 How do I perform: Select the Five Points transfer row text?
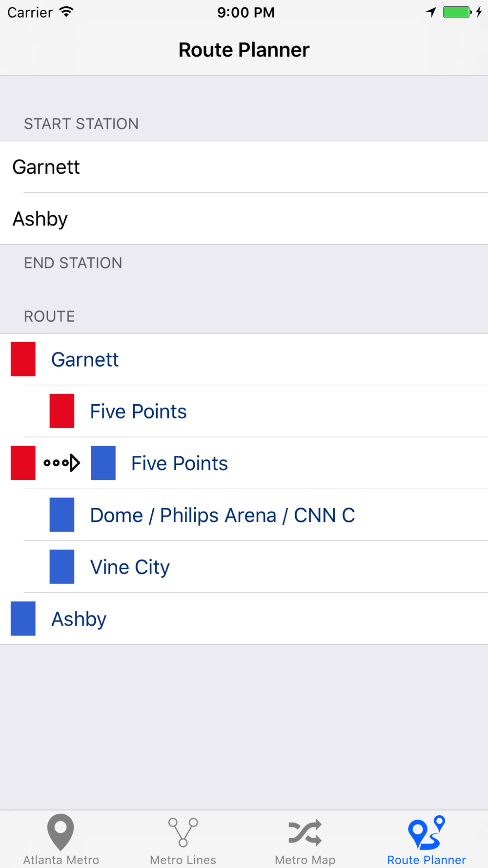(x=179, y=463)
